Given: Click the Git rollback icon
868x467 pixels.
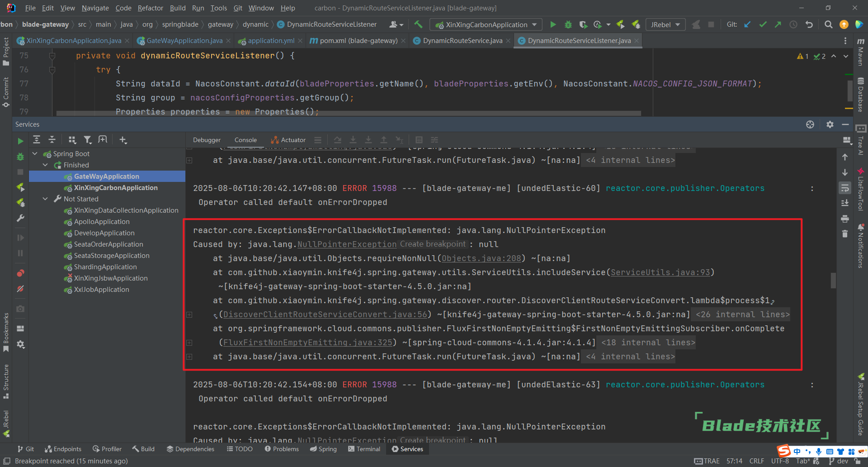Looking at the screenshot, I should click(809, 24).
